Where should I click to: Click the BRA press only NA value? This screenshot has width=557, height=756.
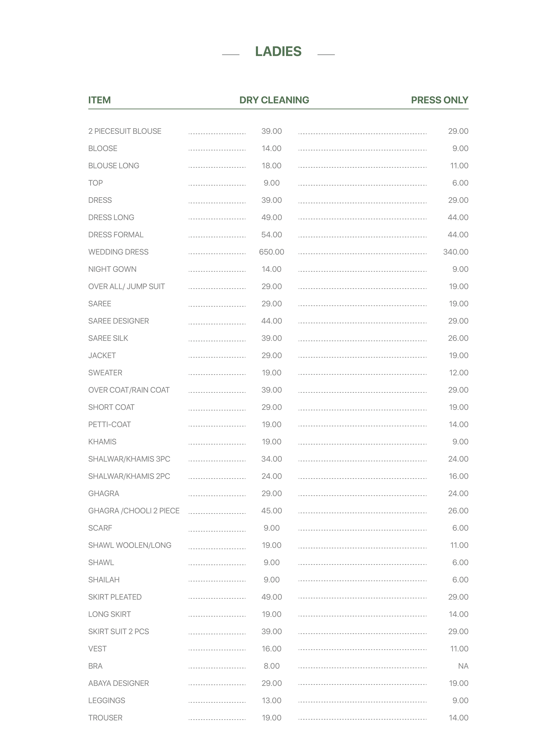point(463,666)
